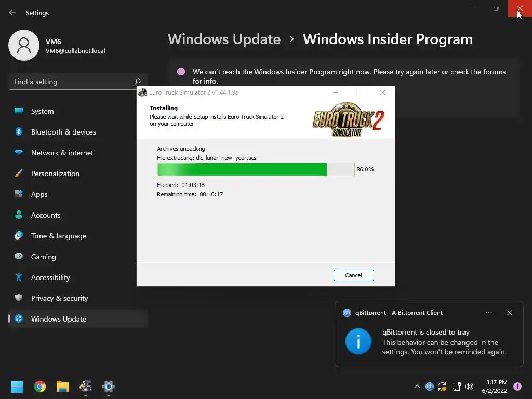Click the Accessibility figure icon in sidebar
Viewport: 532px width, 399px height.
click(x=19, y=277)
